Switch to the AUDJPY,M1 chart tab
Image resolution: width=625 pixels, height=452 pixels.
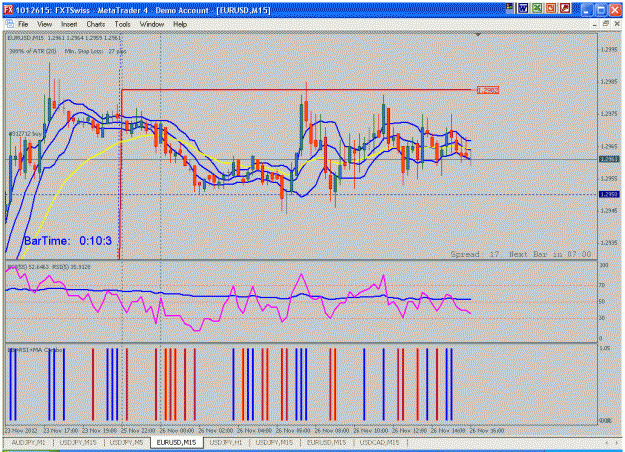coord(29,442)
